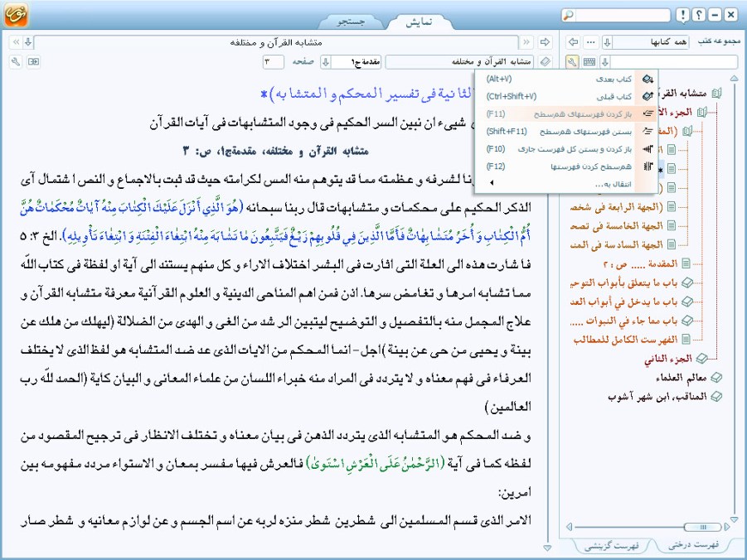This screenshot has width=747, height=560.
Task: Click the wrench settings icon at the far left
Action: pos(16,62)
